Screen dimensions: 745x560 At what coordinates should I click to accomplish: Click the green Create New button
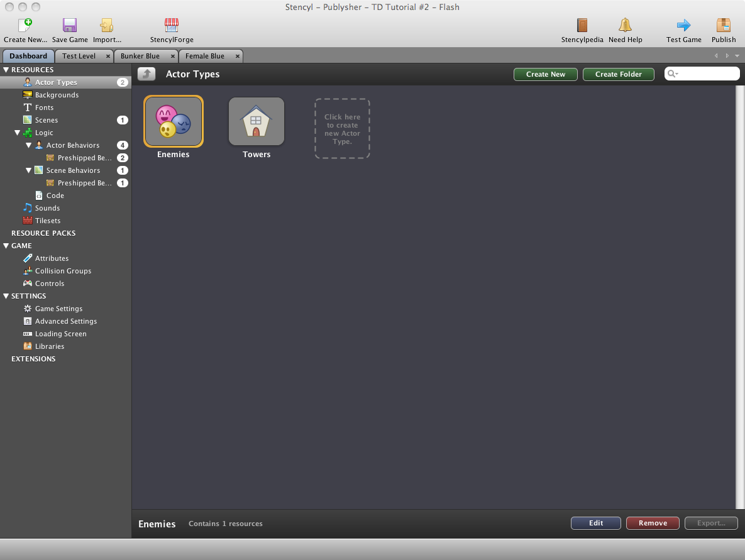pyautogui.click(x=546, y=74)
